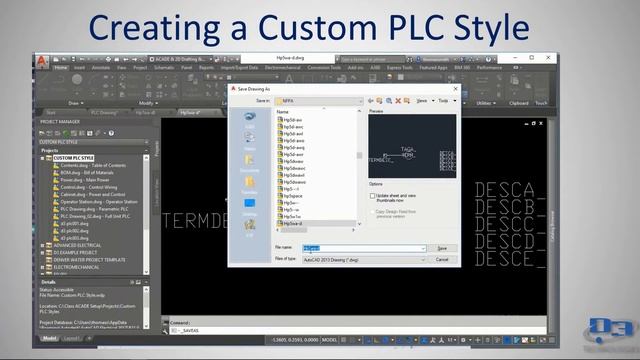
Task: Open the File name history dropdown
Action: pyautogui.click(x=423, y=249)
